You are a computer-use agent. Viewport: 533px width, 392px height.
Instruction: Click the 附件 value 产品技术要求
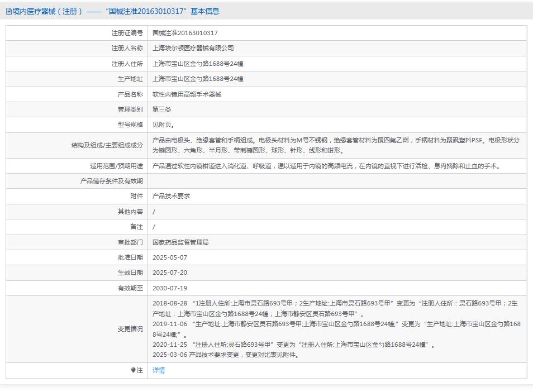[169, 196]
